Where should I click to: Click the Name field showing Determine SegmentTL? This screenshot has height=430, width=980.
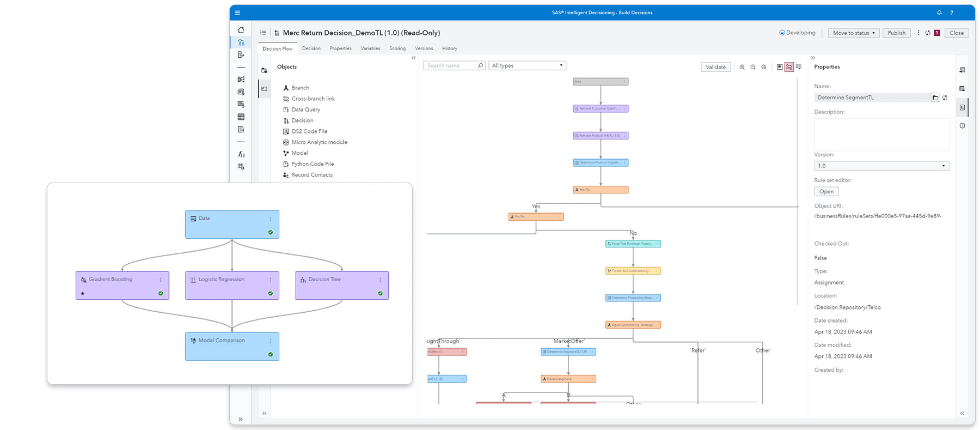(x=872, y=98)
